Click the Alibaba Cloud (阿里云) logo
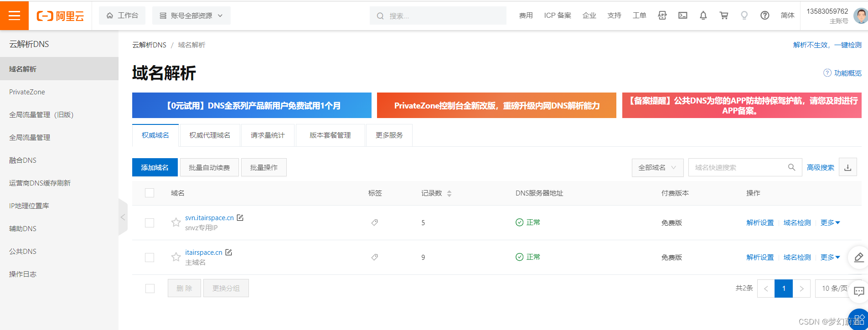The height and width of the screenshot is (330, 868). [x=60, y=16]
